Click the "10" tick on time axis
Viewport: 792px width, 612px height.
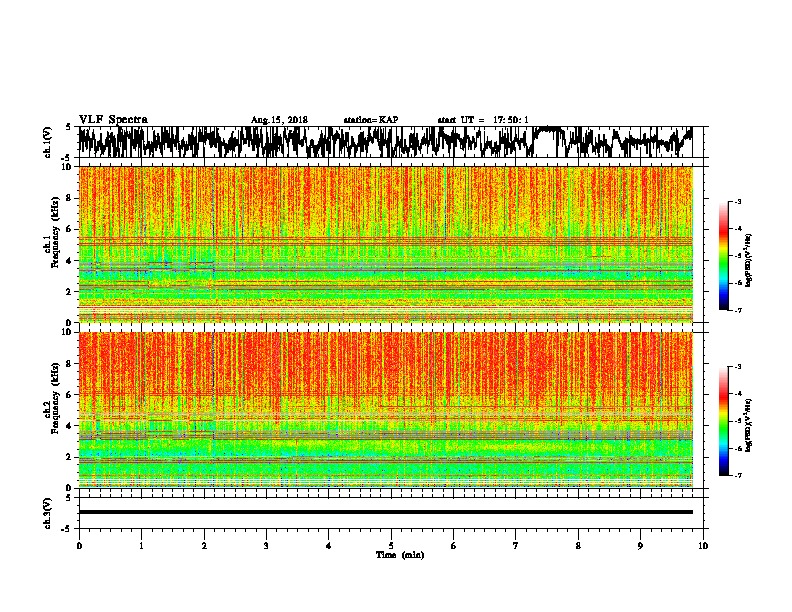(703, 546)
